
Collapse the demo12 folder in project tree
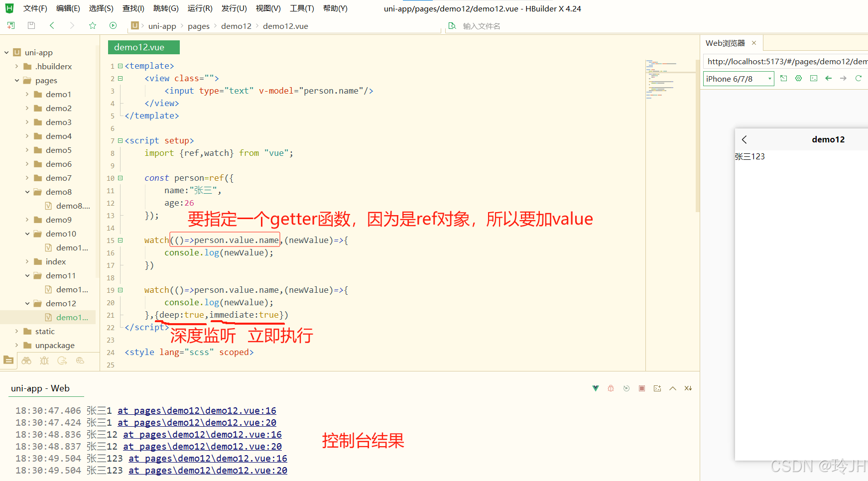(28, 303)
